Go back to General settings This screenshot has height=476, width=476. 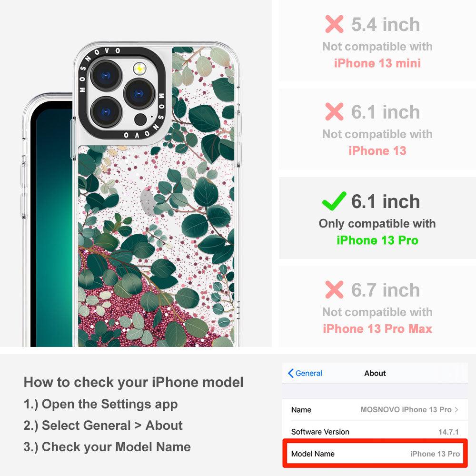(305, 373)
